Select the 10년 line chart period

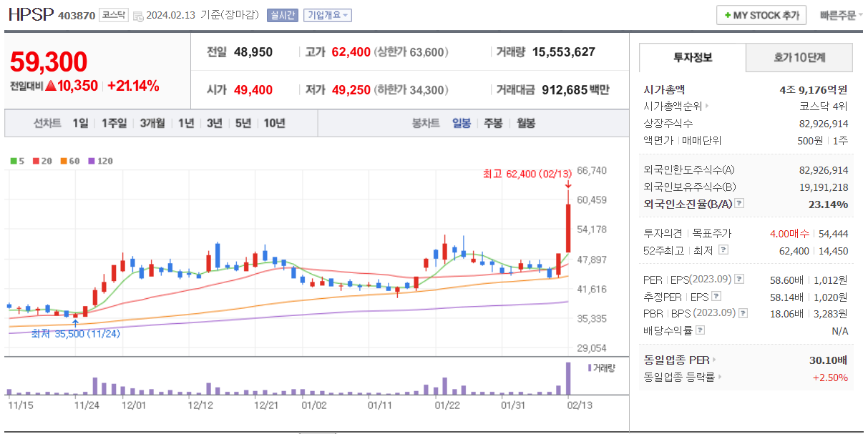(x=274, y=123)
